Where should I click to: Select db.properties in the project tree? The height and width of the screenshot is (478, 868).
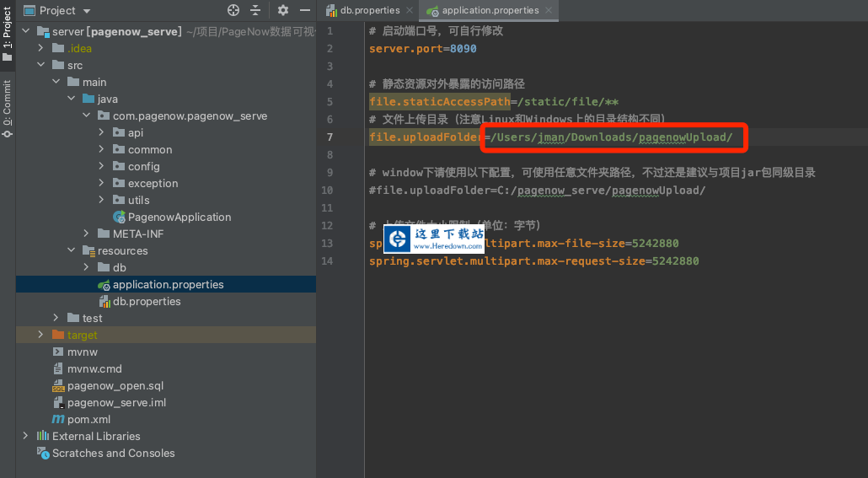coord(147,301)
